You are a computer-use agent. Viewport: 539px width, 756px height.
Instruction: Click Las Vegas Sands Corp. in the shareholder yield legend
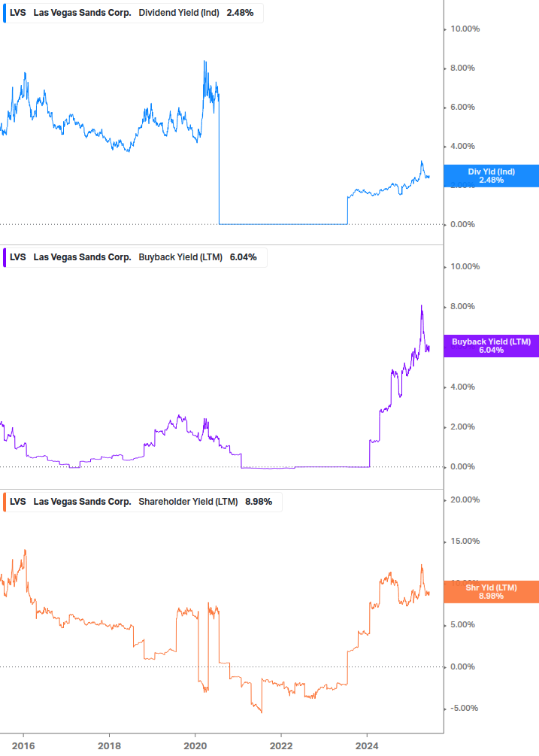(83, 502)
